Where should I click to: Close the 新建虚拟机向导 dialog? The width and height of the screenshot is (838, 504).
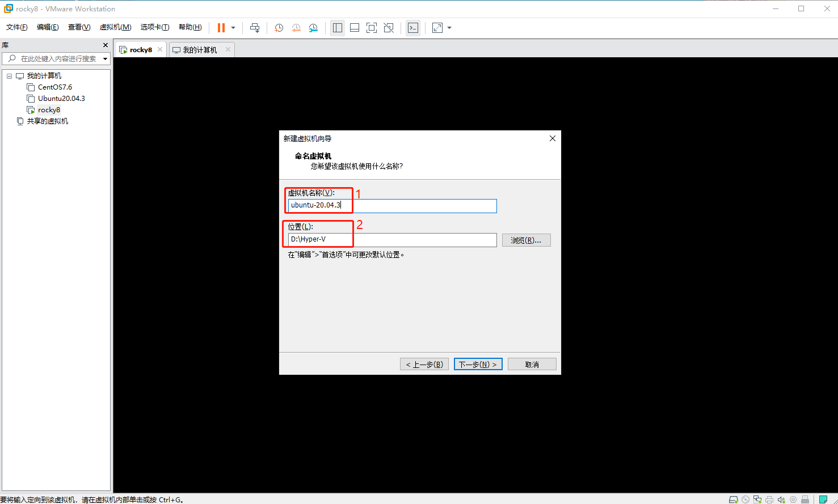pyautogui.click(x=553, y=138)
